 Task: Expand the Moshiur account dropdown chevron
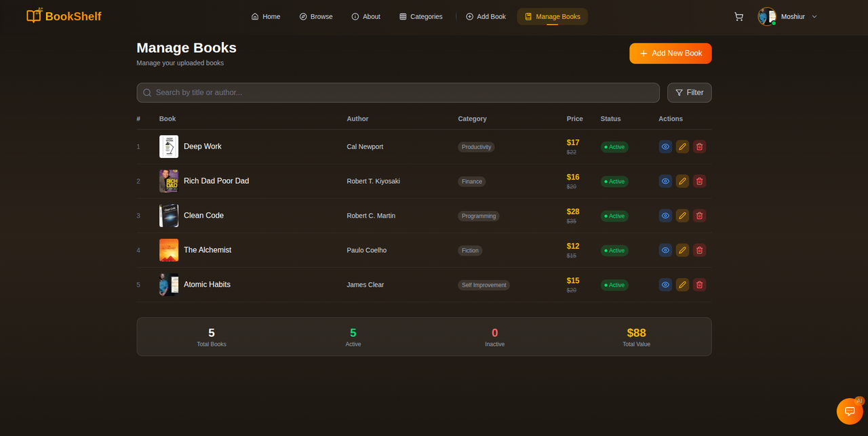(x=814, y=16)
